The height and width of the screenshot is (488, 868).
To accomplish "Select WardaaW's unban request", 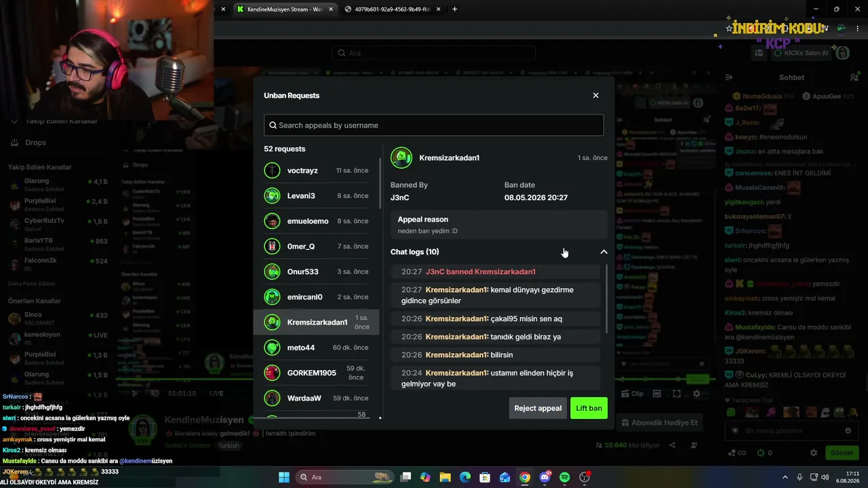I will pos(316,398).
